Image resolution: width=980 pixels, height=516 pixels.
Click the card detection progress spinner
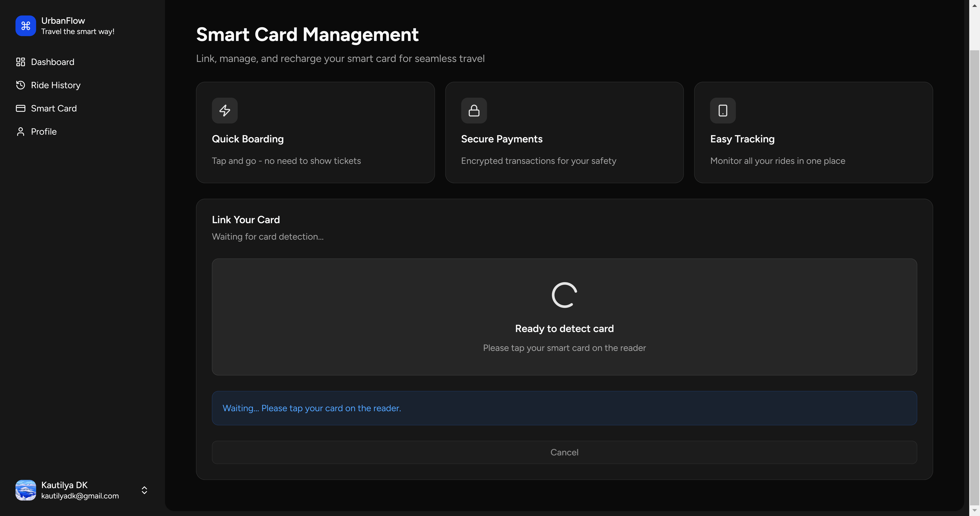564,295
